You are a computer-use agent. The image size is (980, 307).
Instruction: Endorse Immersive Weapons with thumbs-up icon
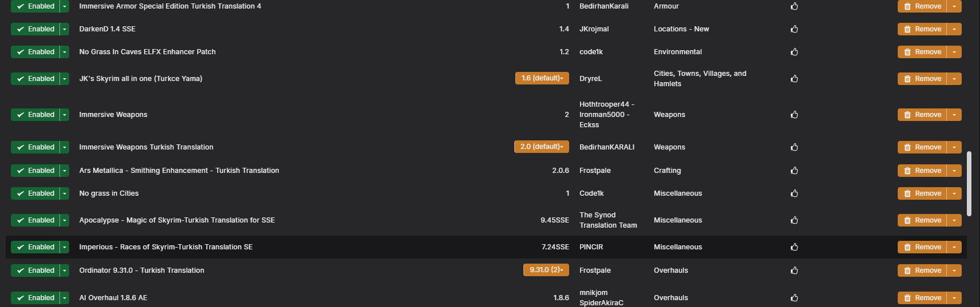click(x=794, y=115)
